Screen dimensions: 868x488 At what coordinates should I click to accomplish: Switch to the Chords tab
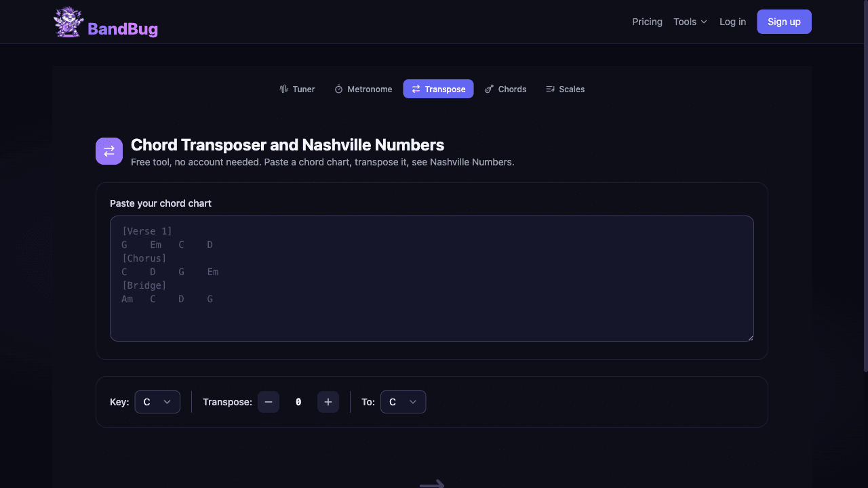click(x=505, y=89)
